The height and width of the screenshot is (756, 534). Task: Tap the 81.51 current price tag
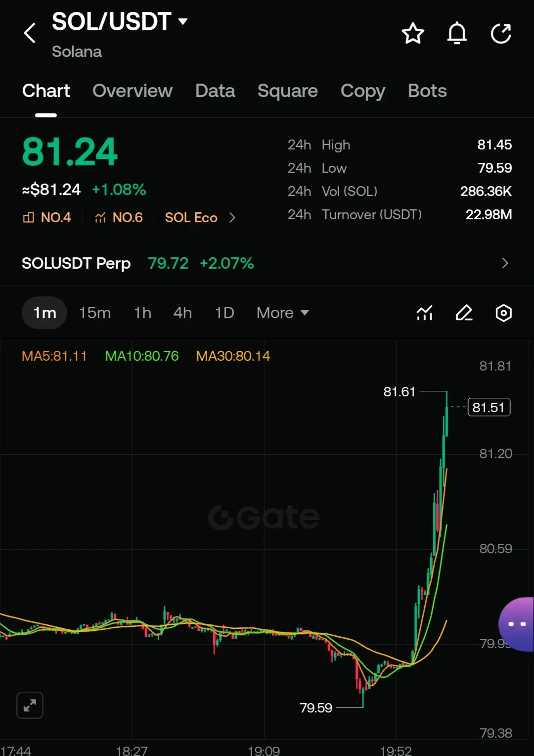point(489,407)
